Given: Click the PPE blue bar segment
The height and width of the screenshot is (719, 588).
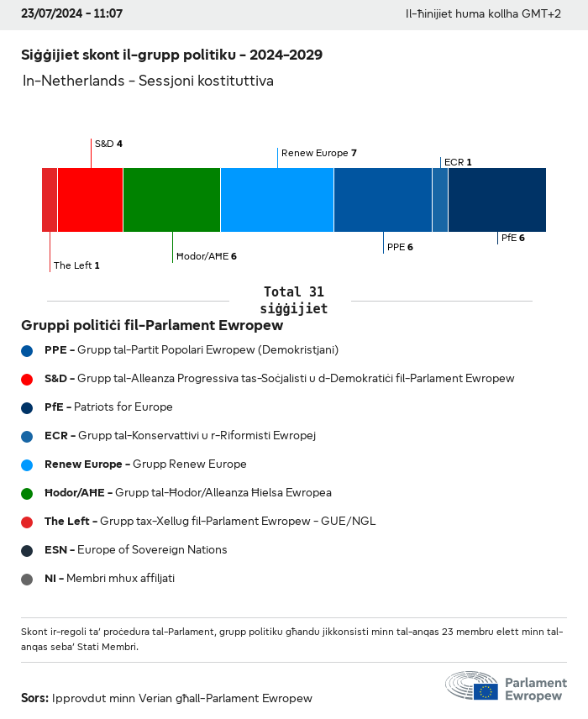Looking at the screenshot, I should pos(383,199).
